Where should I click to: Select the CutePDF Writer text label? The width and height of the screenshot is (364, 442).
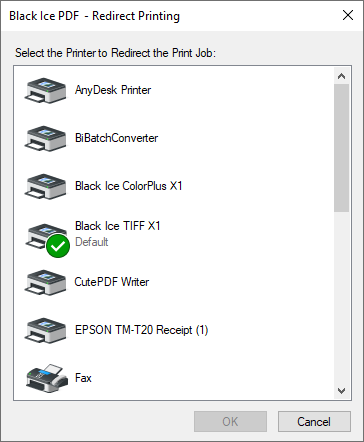click(112, 282)
